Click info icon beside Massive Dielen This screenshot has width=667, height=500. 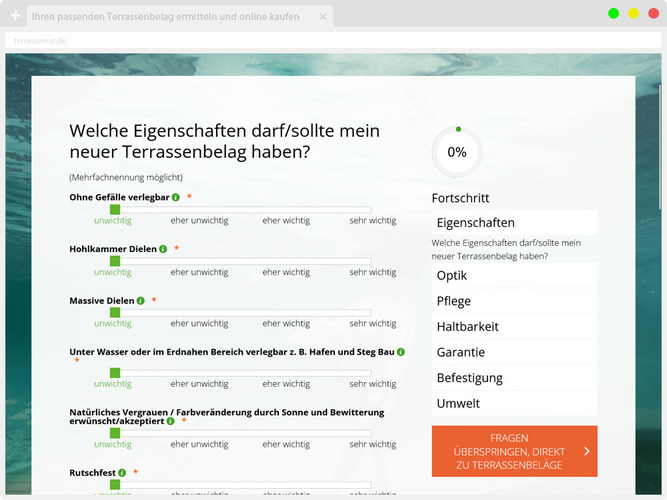click(x=141, y=301)
